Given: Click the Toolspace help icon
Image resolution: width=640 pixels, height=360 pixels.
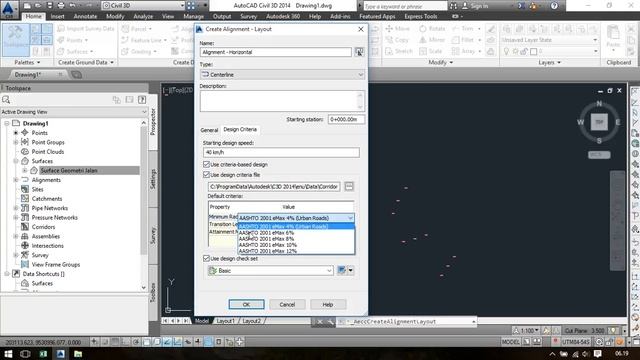Looking at the screenshot, I should click(142, 100).
